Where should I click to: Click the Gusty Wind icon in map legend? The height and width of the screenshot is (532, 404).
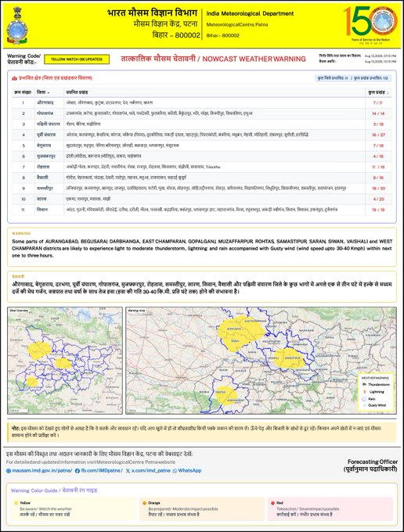364,405
